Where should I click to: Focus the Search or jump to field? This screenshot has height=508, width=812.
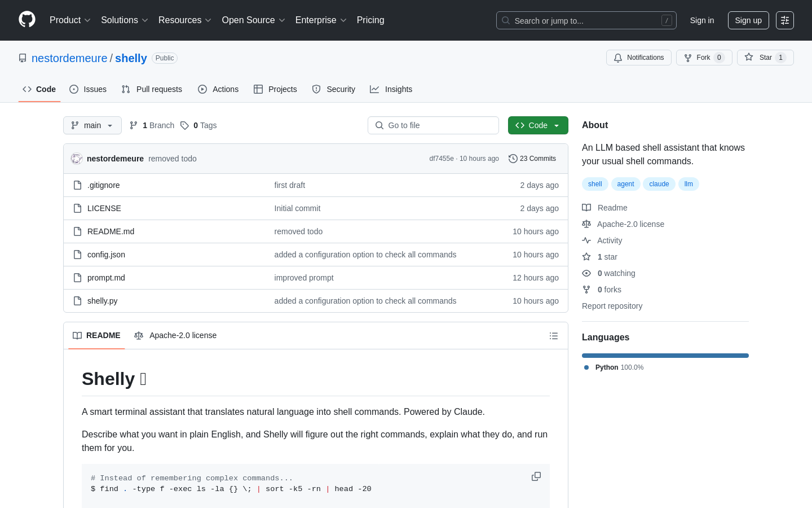pyautogui.click(x=586, y=20)
